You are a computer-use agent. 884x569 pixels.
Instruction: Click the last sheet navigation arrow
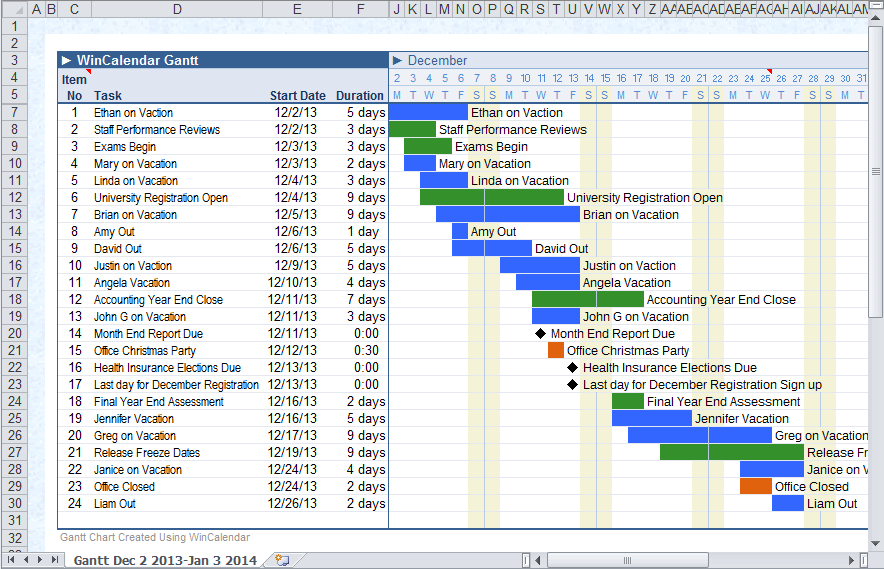click(x=54, y=560)
